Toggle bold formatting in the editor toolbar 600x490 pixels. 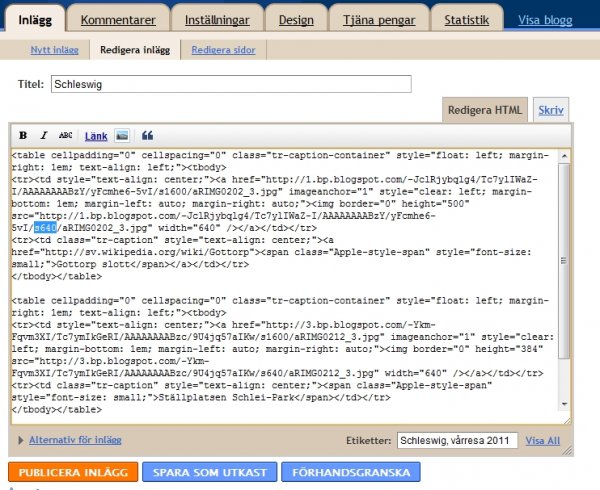pyautogui.click(x=23, y=135)
